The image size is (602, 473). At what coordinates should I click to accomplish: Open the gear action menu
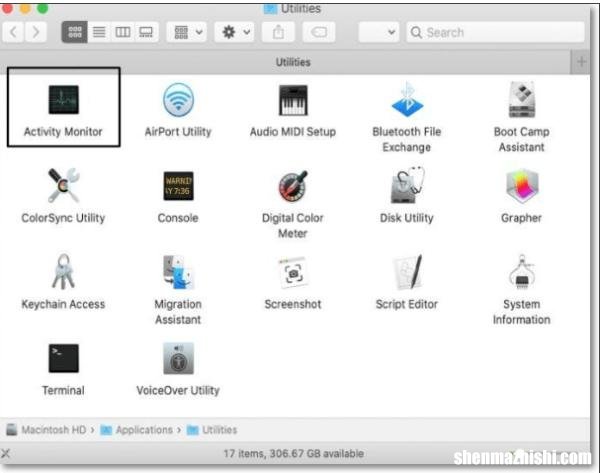pos(235,32)
